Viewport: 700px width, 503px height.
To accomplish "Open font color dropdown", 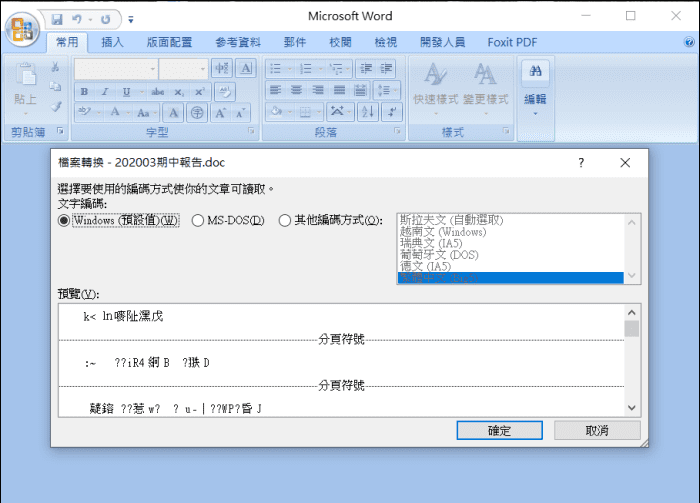I will coord(128,112).
